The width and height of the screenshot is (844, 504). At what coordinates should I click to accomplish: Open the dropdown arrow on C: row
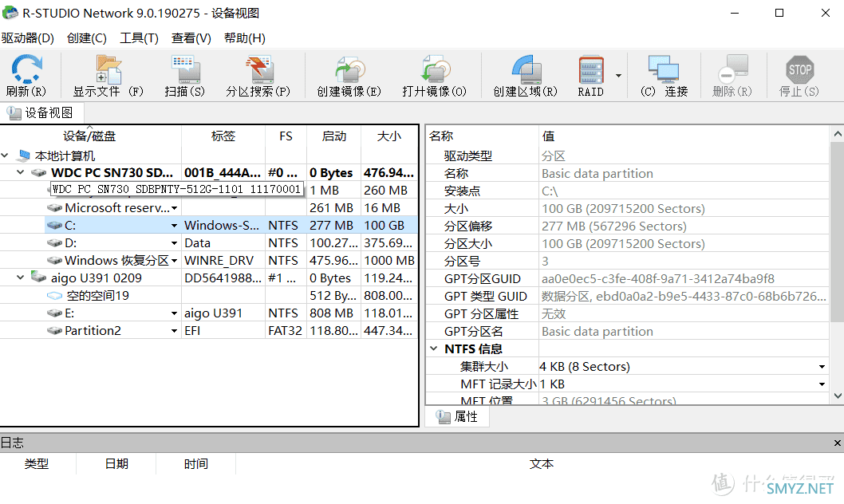click(175, 226)
